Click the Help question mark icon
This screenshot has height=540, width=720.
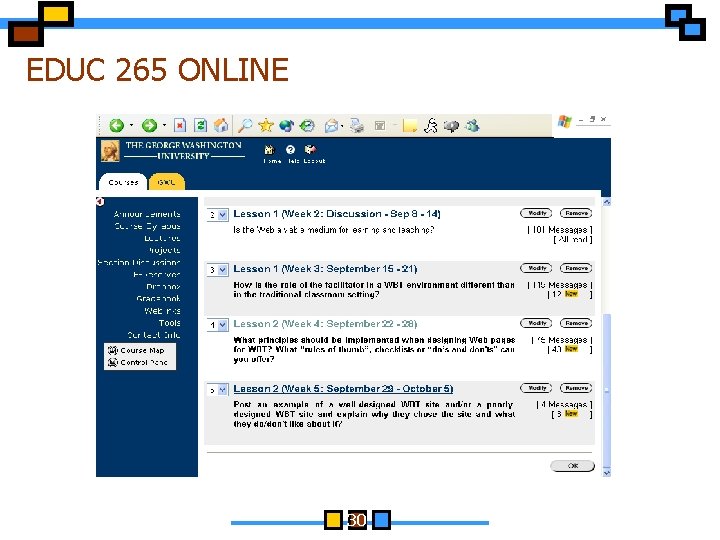tap(290, 150)
